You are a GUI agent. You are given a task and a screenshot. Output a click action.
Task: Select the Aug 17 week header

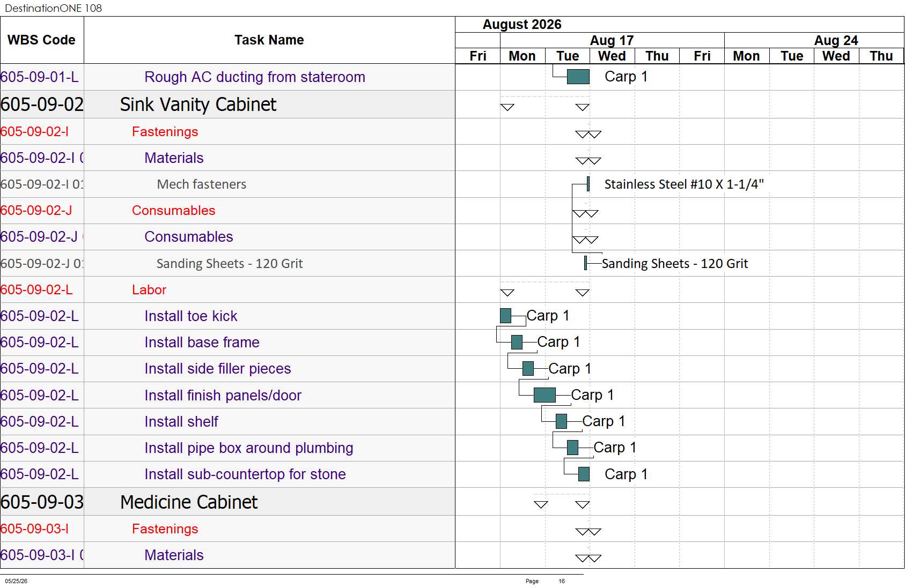[612, 40]
